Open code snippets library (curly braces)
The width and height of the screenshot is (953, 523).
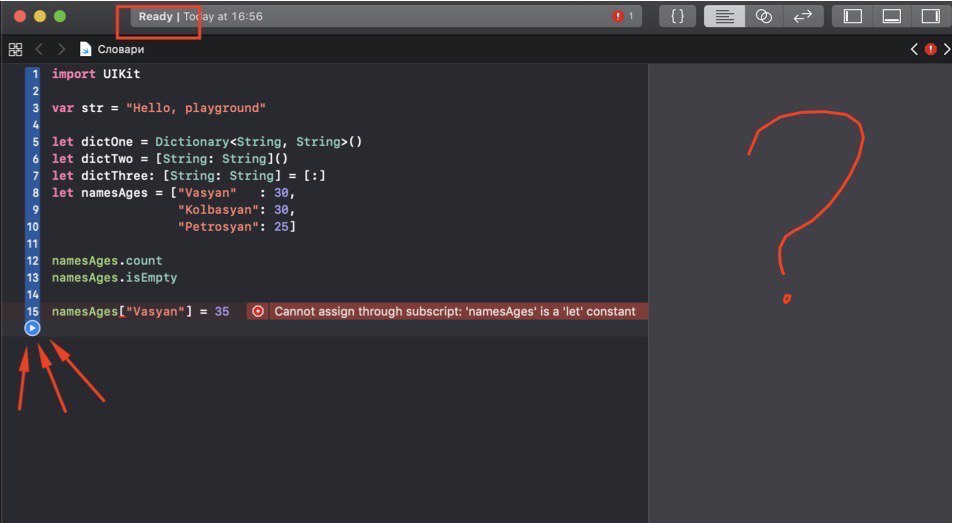677,16
